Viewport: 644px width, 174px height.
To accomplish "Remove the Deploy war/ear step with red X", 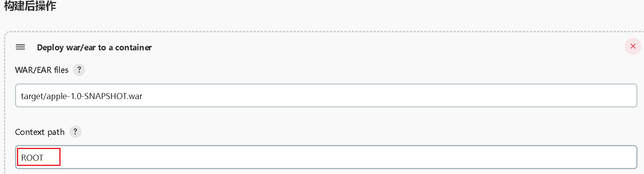I will click(x=633, y=46).
